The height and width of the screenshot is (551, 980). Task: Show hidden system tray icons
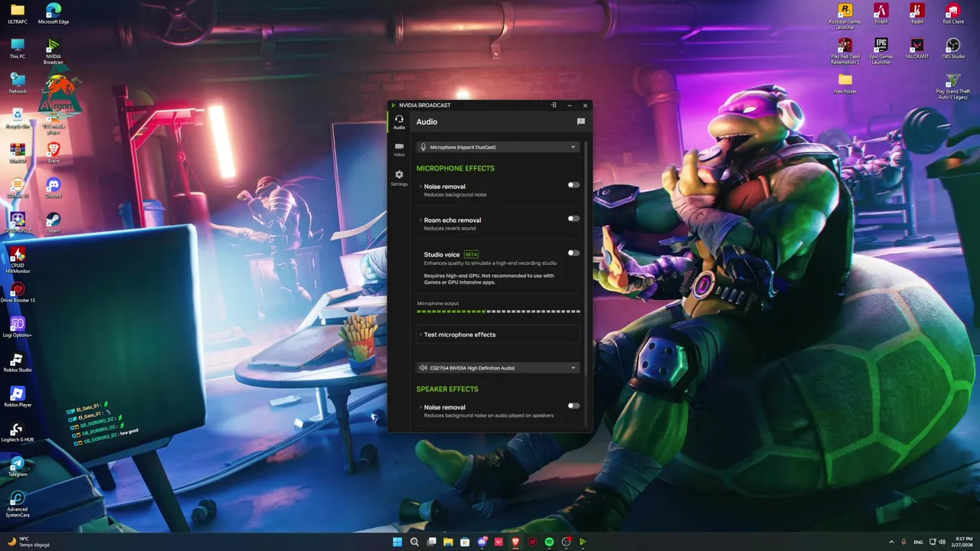(x=891, y=542)
